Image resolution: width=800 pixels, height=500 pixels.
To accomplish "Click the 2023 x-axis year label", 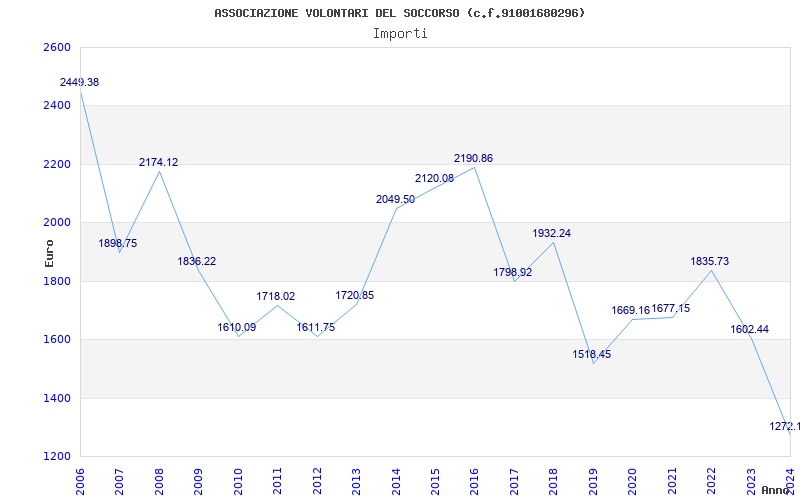I will point(751,482).
